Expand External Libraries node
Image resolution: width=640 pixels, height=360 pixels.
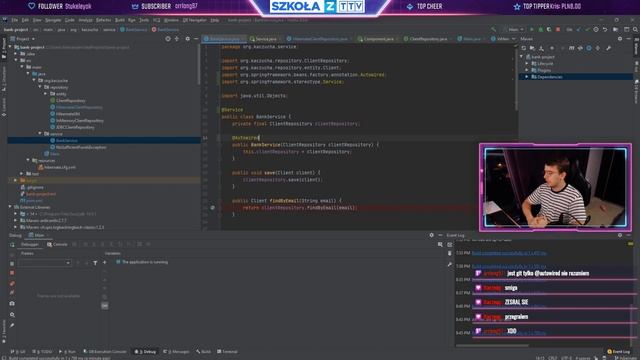click(11, 207)
